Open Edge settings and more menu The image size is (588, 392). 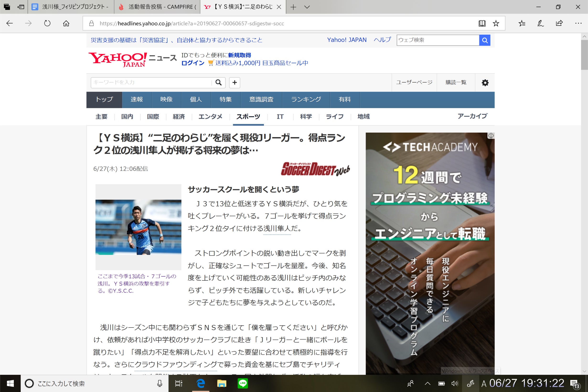coord(578,23)
